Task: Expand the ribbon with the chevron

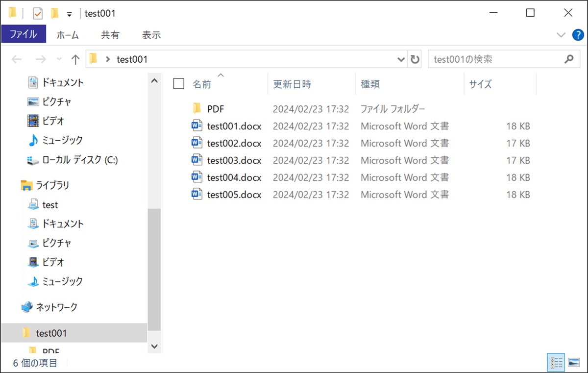Action: tap(561, 35)
